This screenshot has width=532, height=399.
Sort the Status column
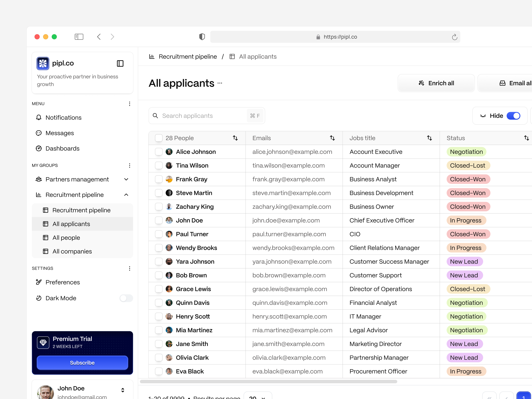[x=527, y=138]
